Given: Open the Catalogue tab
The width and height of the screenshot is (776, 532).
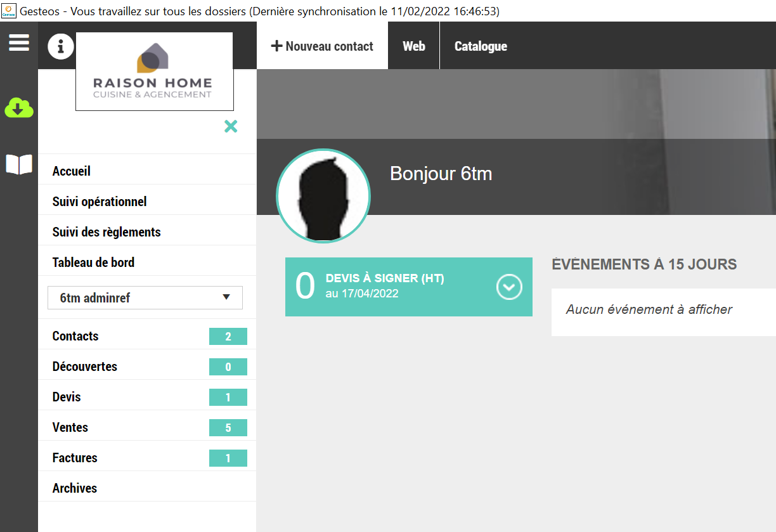Looking at the screenshot, I should [x=481, y=46].
